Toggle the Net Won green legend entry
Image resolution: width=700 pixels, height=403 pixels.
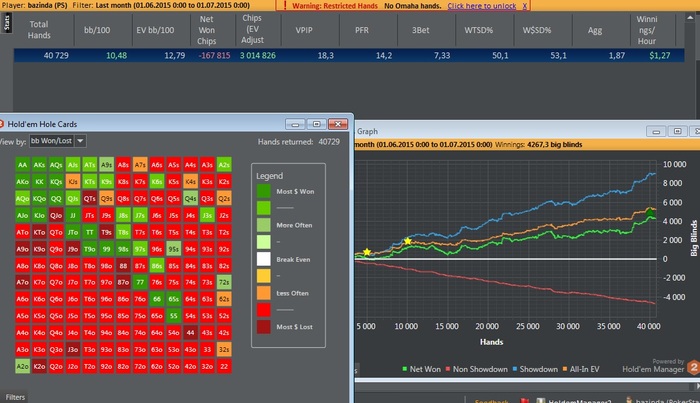pos(421,369)
